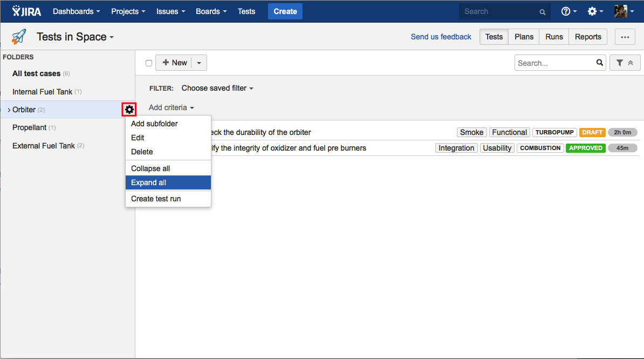Click the blue Create button

click(x=285, y=11)
